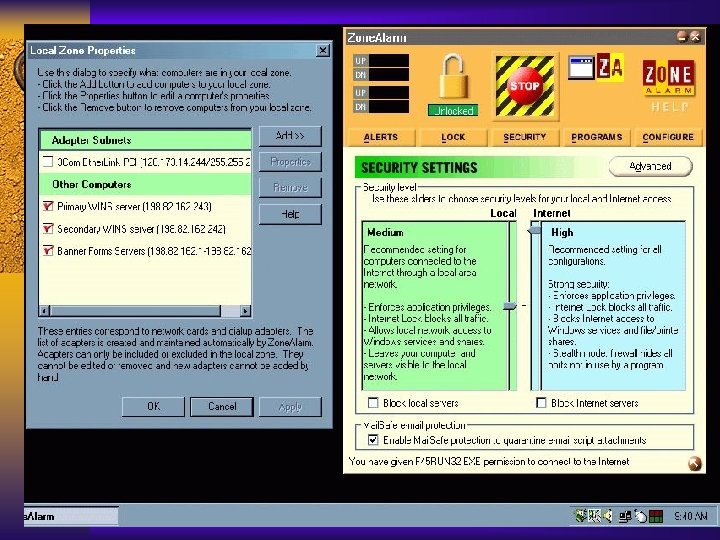
Task: Close the Local Zone Properties dialog
Action: click(x=323, y=50)
